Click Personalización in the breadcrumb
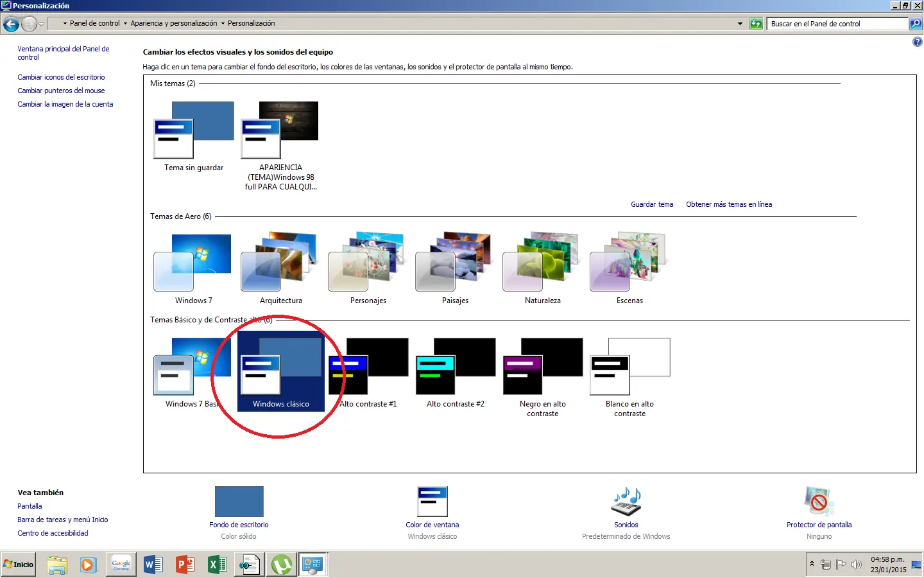Image resolution: width=924 pixels, height=578 pixels. tap(251, 23)
